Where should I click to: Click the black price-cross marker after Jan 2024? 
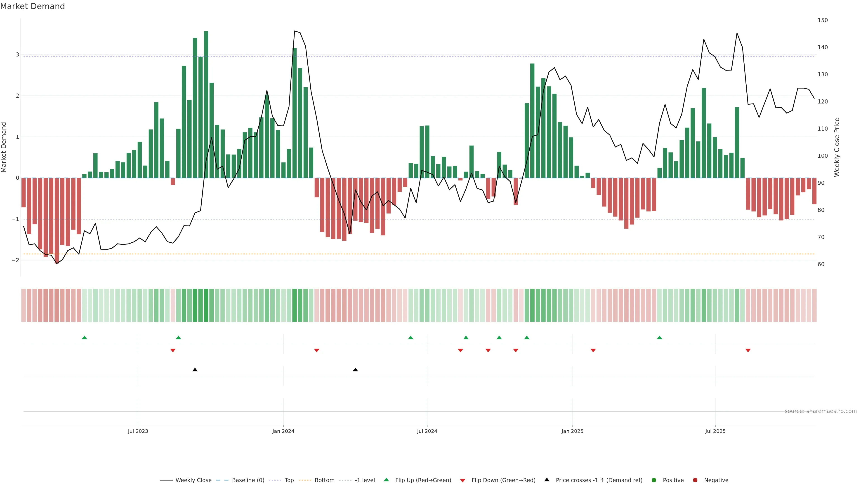pos(355,370)
